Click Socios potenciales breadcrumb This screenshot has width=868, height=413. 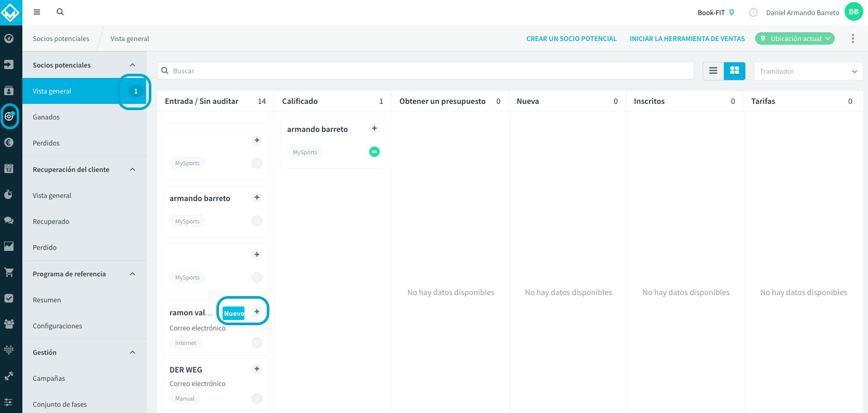coord(61,38)
